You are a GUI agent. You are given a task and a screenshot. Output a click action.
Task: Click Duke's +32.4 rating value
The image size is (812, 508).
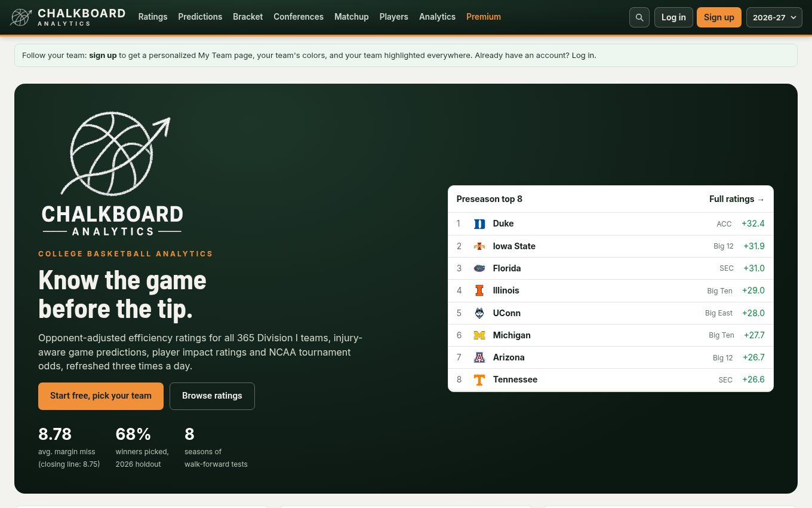(x=753, y=224)
